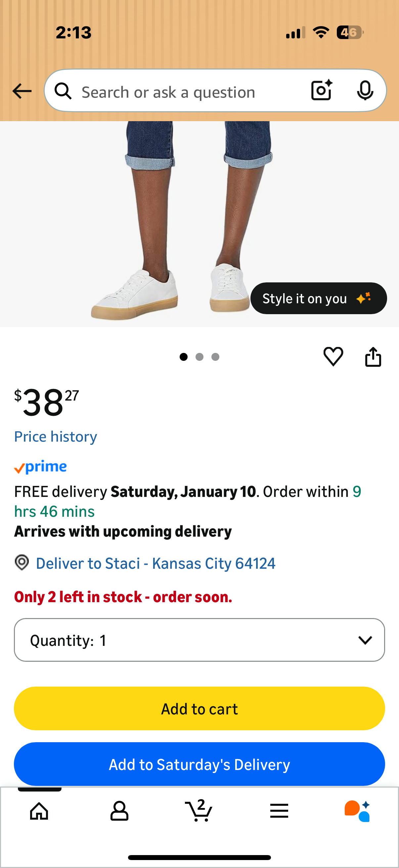This screenshot has height=868, width=399.
Task: Tap Add to Saturday's Delivery button
Action: 199,764
